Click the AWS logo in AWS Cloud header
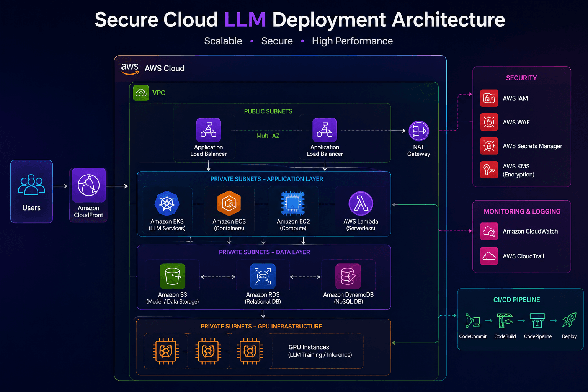 [x=130, y=69]
